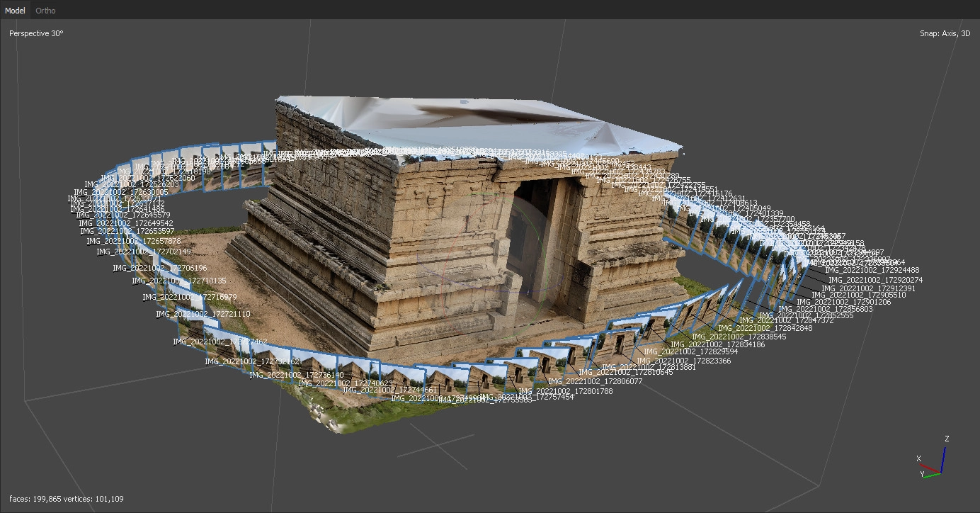The image size is (980, 513).
Task: Click the Snap: Axis, 3D indicator
Action: pyautogui.click(x=945, y=33)
